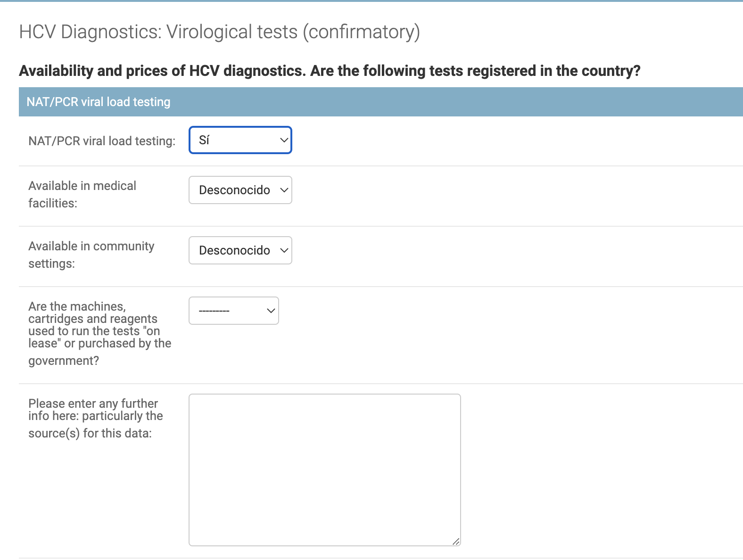Screen dimensions: 743x560
Task: Click the chevron arrow in the empty dashes select
Action: (x=271, y=311)
